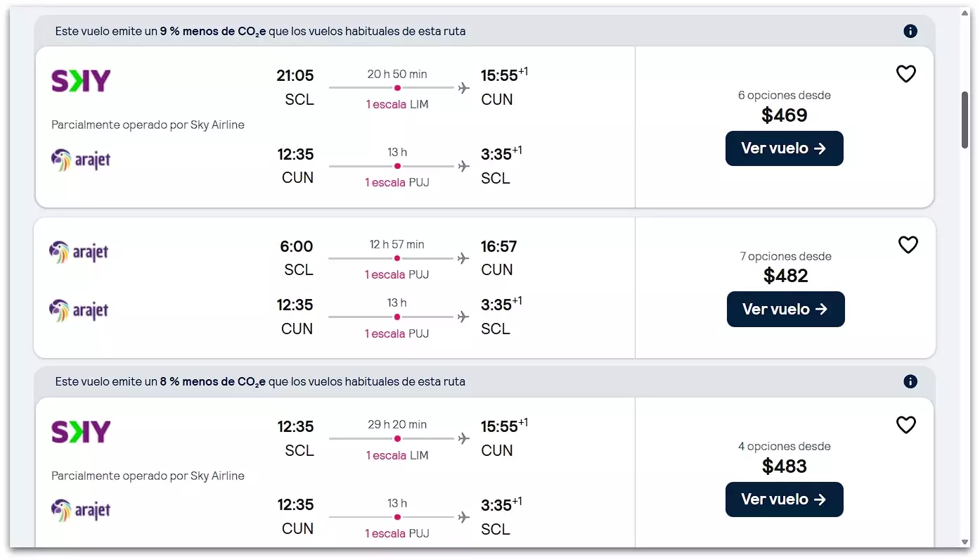
Task: Click the SKY logo in first result
Action: [x=81, y=81]
